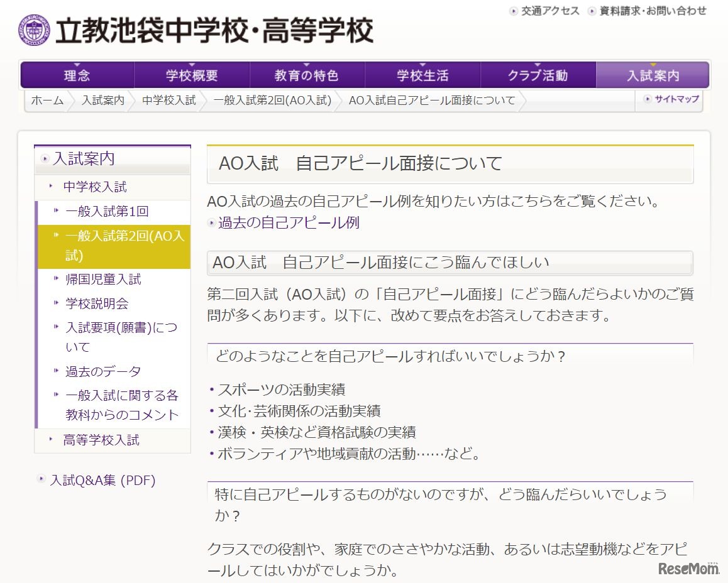
Task: Open the 過去の自己アピール例 link
Action: pos(287,223)
